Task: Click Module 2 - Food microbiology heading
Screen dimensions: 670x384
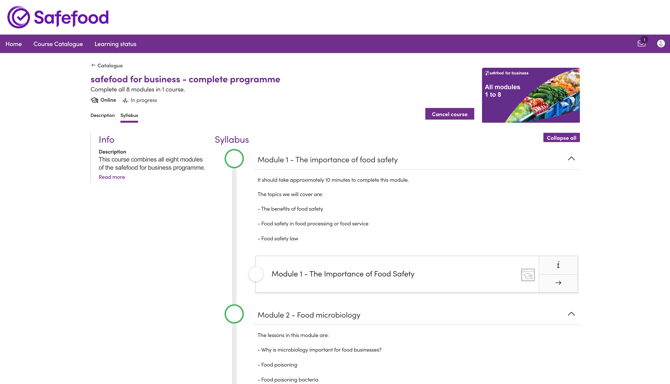Action: pyautogui.click(x=309, y=315)
